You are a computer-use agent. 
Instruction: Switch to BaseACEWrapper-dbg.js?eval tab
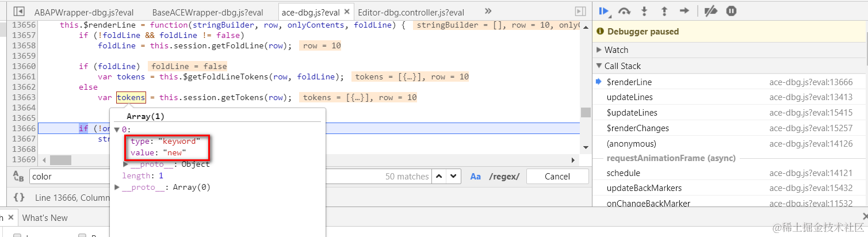coord(208,12)
